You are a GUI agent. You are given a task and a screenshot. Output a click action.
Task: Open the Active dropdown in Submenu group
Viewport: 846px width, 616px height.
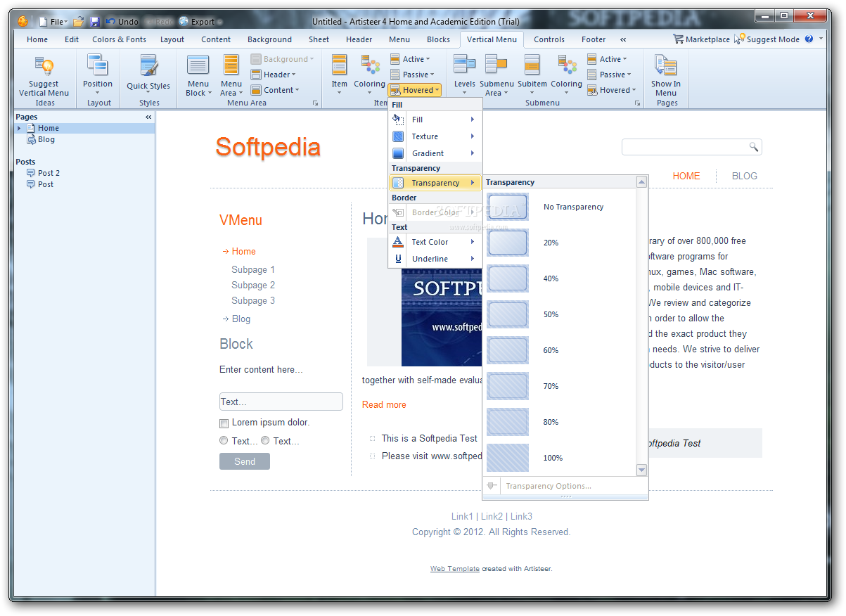[x=607, y=59]
